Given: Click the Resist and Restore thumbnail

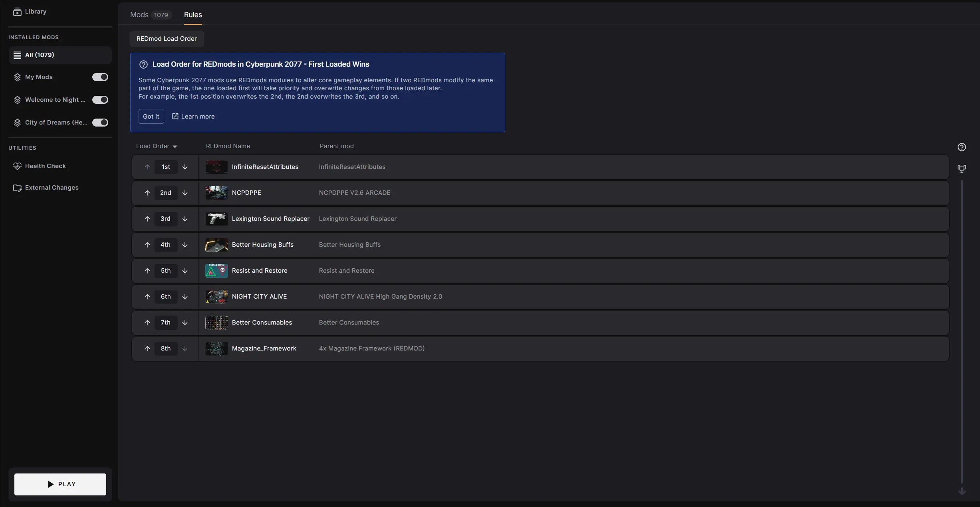Looking at the screenshot, I should point(216,271).
